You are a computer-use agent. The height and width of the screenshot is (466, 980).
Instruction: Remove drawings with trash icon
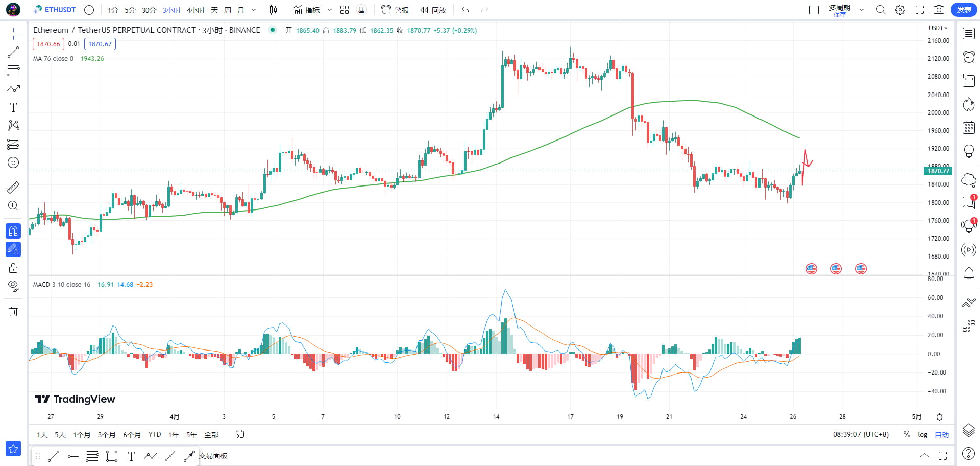(x=13, y=311)
